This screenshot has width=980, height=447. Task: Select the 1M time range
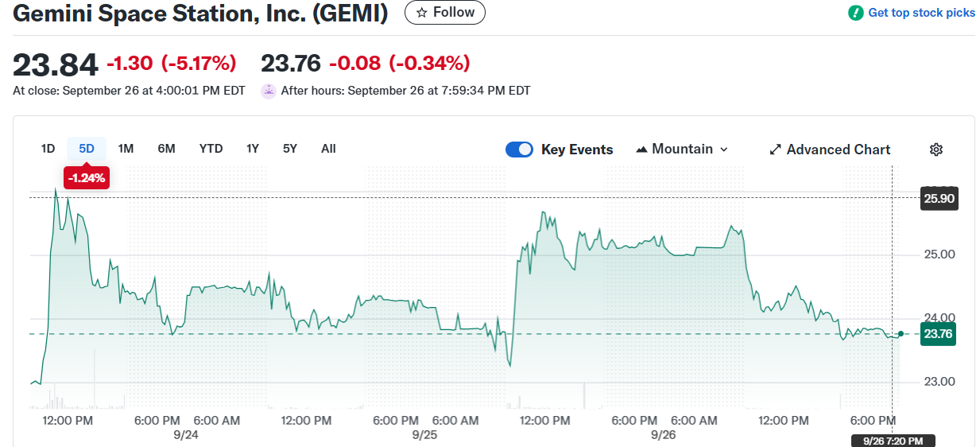click(126, 149)
